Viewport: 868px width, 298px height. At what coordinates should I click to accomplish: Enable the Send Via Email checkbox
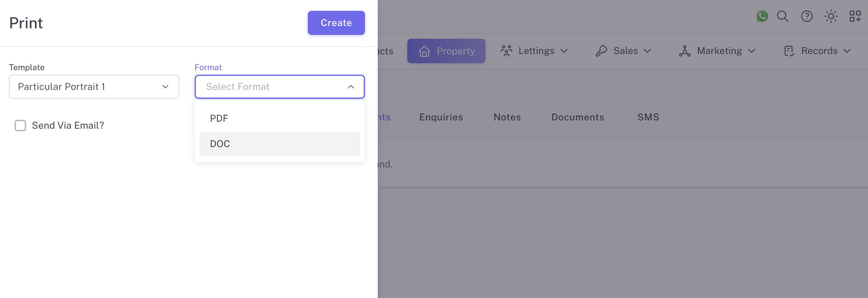(x=20, y=125)
